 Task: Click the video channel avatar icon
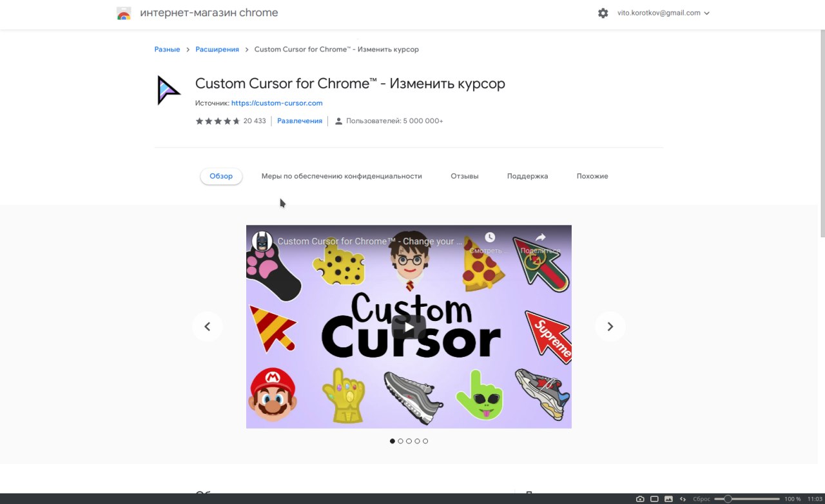click(262, 242)
